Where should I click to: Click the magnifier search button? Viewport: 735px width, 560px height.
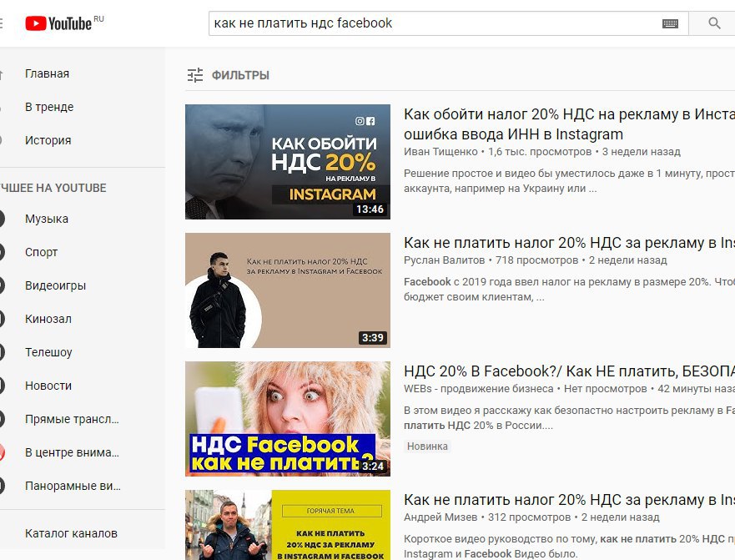click(x=714, y=23)
